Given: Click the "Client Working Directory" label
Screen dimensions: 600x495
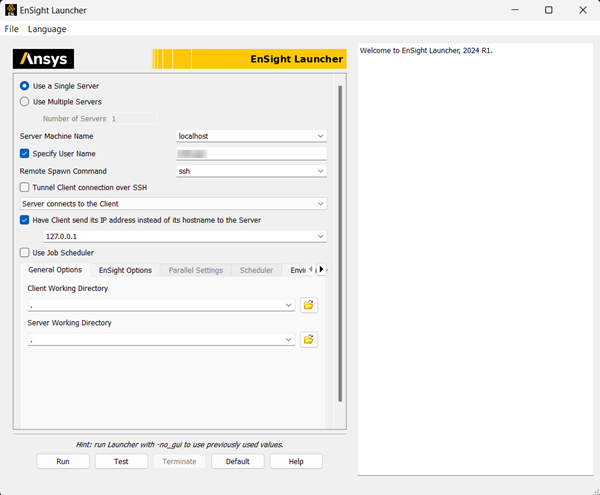Looking at the screenshot, I should (68, 288).
